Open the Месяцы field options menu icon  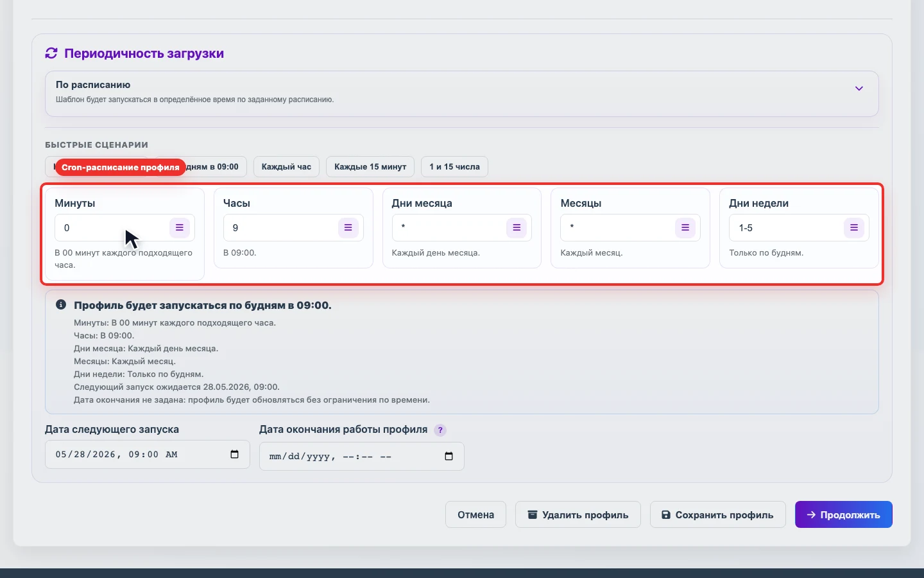685,228
